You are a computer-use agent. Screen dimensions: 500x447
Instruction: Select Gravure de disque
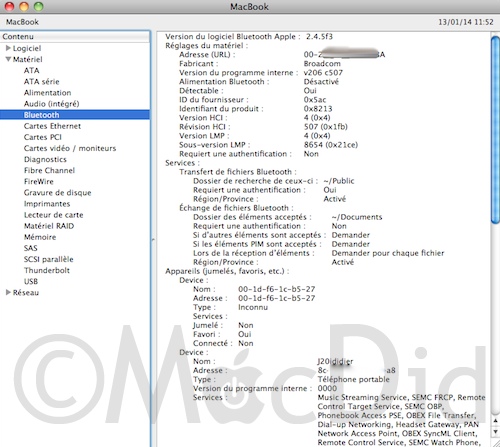pos(57,193)
